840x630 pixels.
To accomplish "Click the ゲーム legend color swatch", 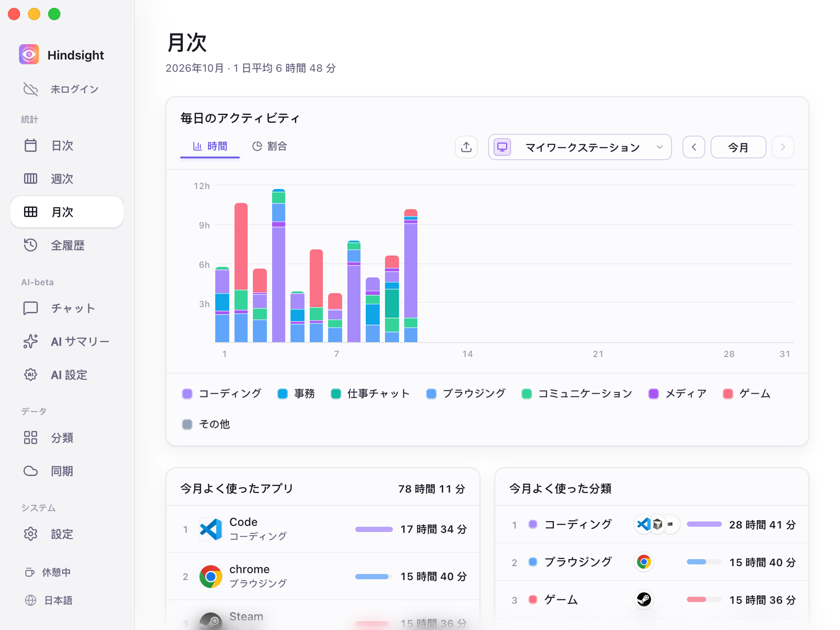I will (728, 394).
